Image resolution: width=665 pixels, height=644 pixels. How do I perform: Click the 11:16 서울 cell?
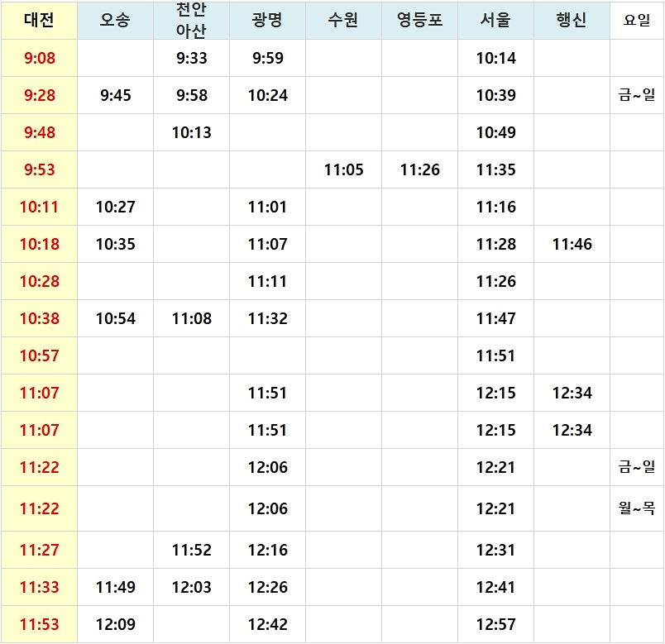click(495, 207)
